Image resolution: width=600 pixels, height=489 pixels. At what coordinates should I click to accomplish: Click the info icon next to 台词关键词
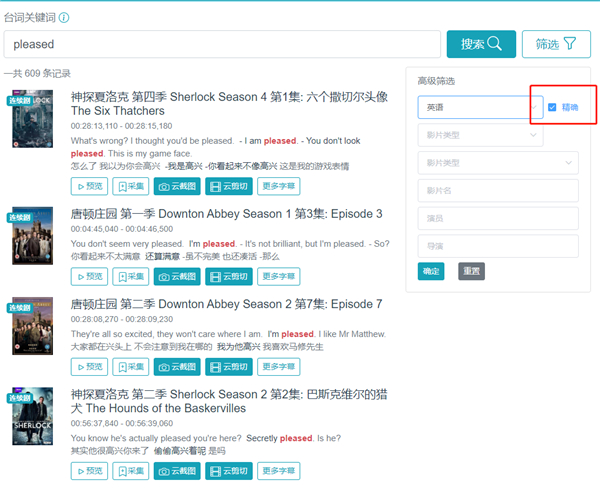[64, 17]
